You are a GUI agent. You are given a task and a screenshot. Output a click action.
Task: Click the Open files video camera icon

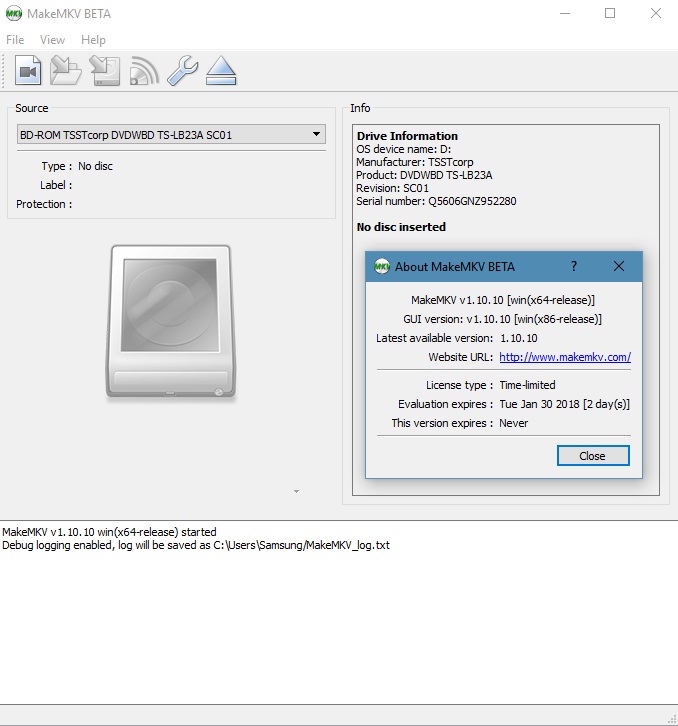28,70
